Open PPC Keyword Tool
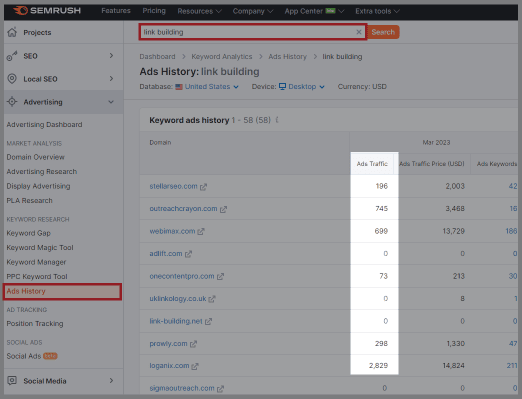522x399 pixels. [x=37, y=277]
